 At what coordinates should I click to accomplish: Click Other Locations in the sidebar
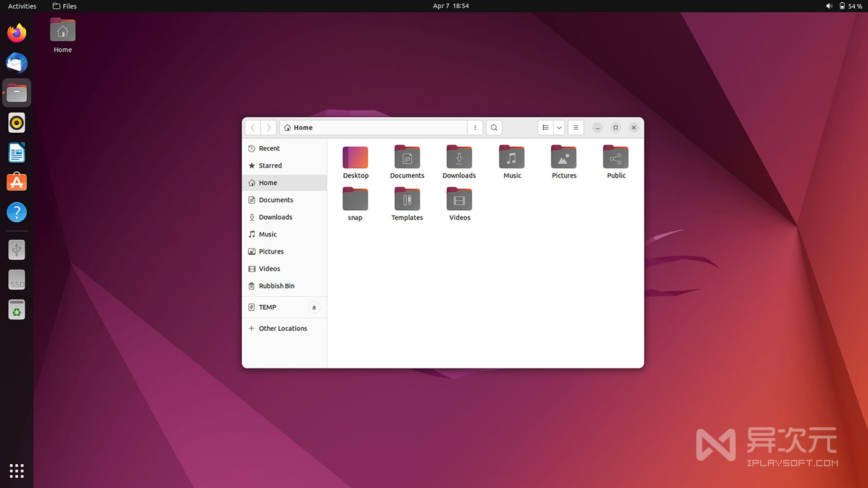coord(283,328)
